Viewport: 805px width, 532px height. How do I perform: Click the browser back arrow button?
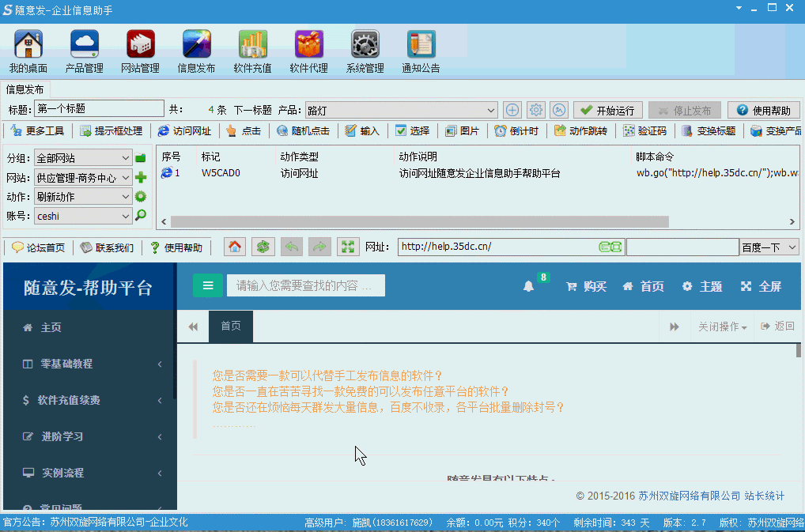[x=291, y=247]
